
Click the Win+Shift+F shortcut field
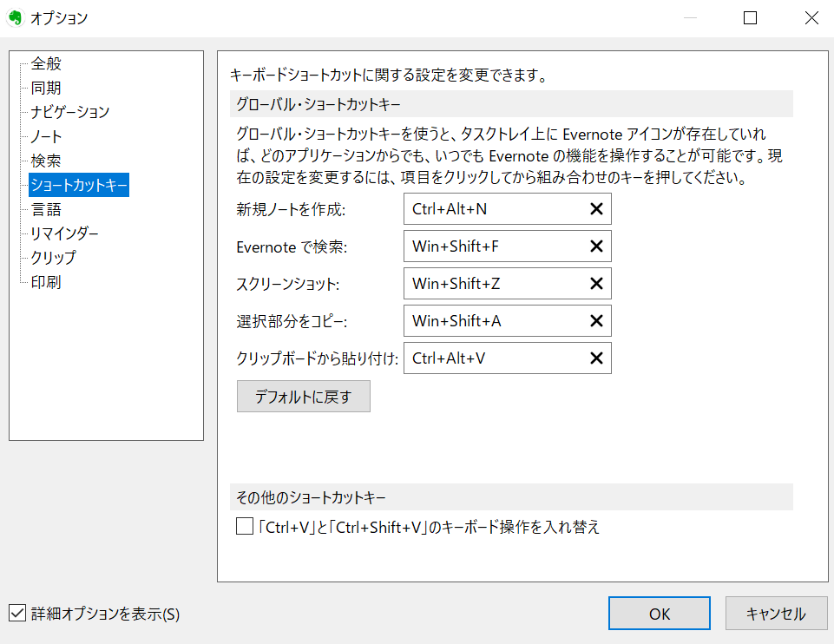508,246
